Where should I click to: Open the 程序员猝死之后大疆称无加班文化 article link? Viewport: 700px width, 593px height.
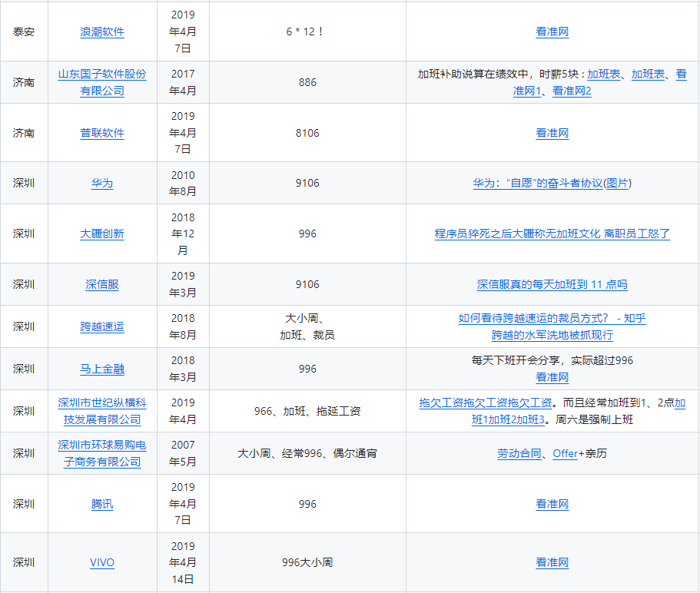552,234
